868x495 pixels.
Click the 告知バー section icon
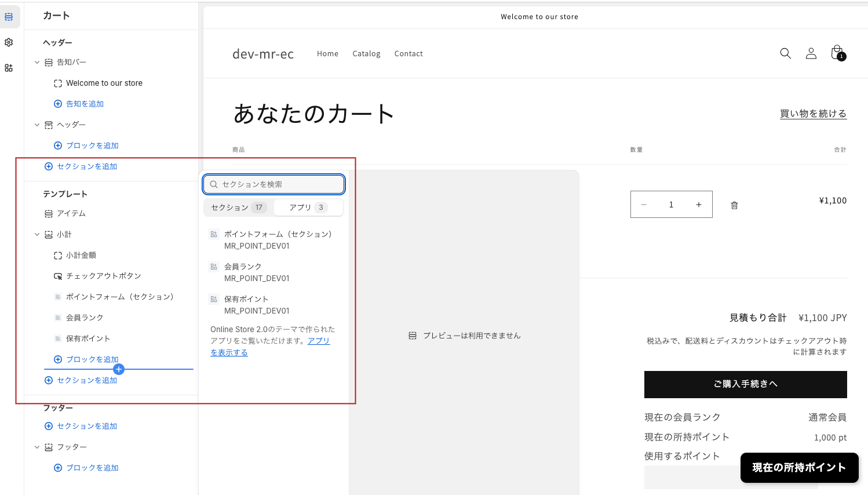[49, 63]
